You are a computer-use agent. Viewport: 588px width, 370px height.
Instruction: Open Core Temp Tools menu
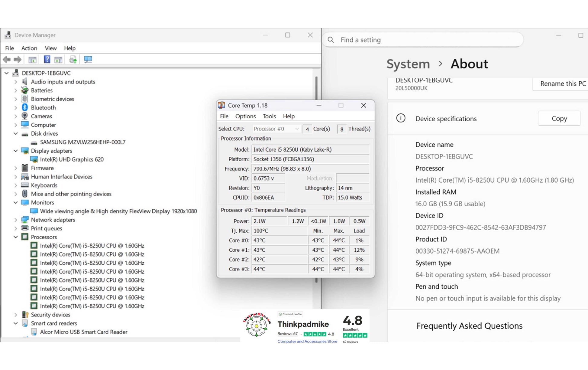pos(269,116)
